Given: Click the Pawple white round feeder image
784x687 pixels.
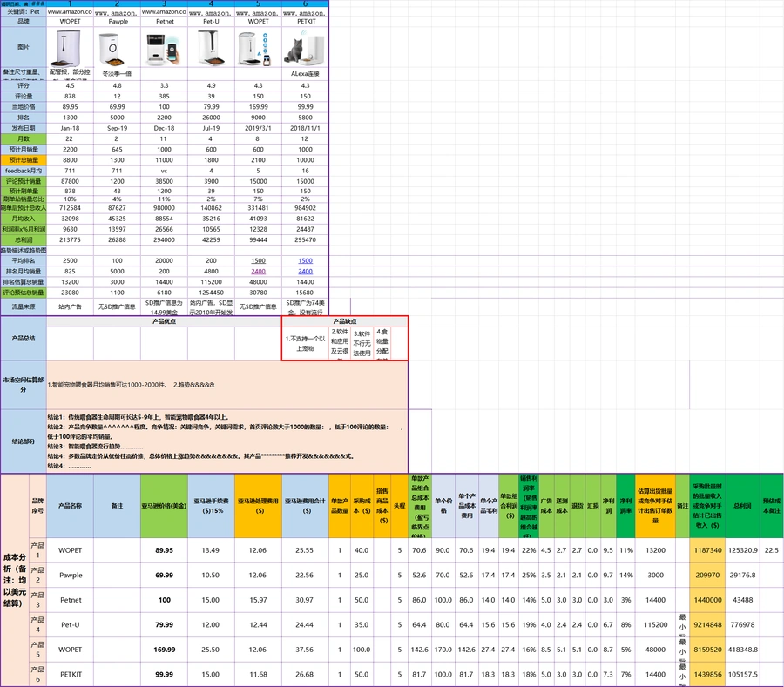Looking at the screenshot, I should [x=112, y=50].
